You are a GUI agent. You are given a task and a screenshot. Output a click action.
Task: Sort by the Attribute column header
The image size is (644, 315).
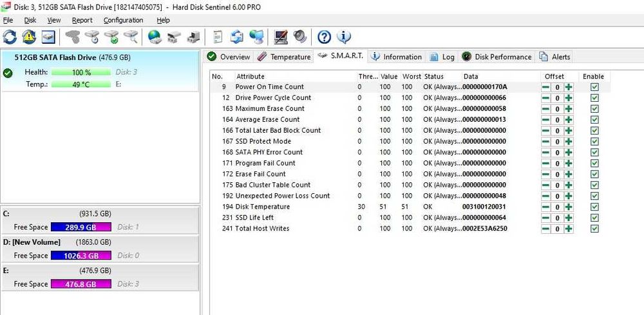(296, 77)
